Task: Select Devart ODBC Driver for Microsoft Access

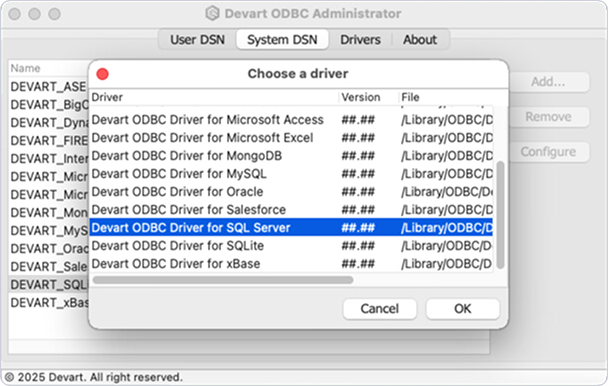Action: coord(291,120)
